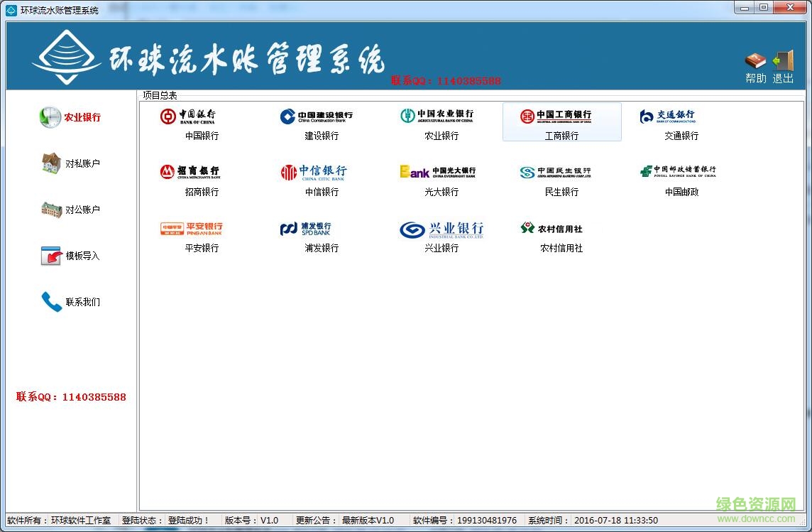The image size is (812, 532).
Task: Click the app icon in the title bar
Action: (11, 10)
